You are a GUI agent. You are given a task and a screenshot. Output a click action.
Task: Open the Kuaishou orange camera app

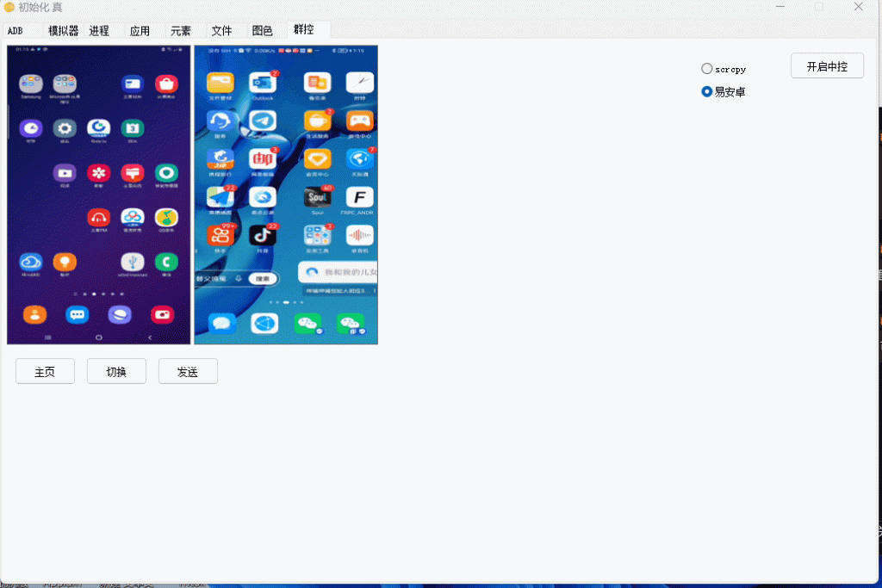[x=220, y=236]
